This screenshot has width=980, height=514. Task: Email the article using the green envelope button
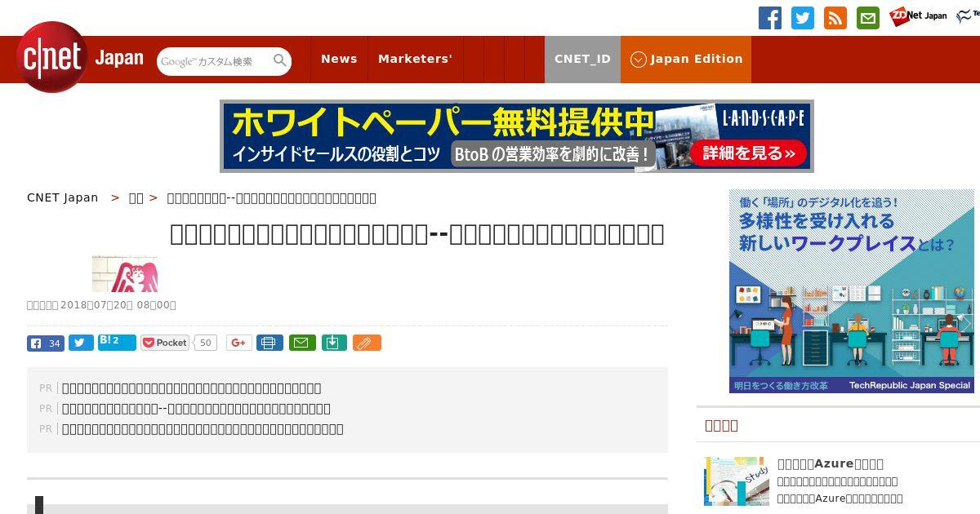pos(301,343)
